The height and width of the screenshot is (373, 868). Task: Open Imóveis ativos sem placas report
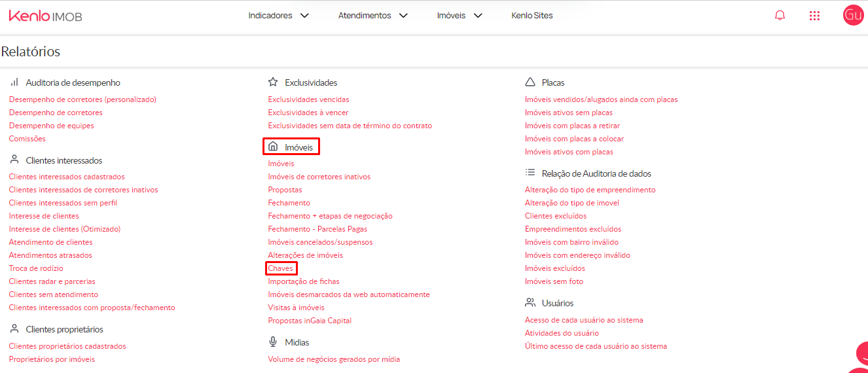click(569, 113)
